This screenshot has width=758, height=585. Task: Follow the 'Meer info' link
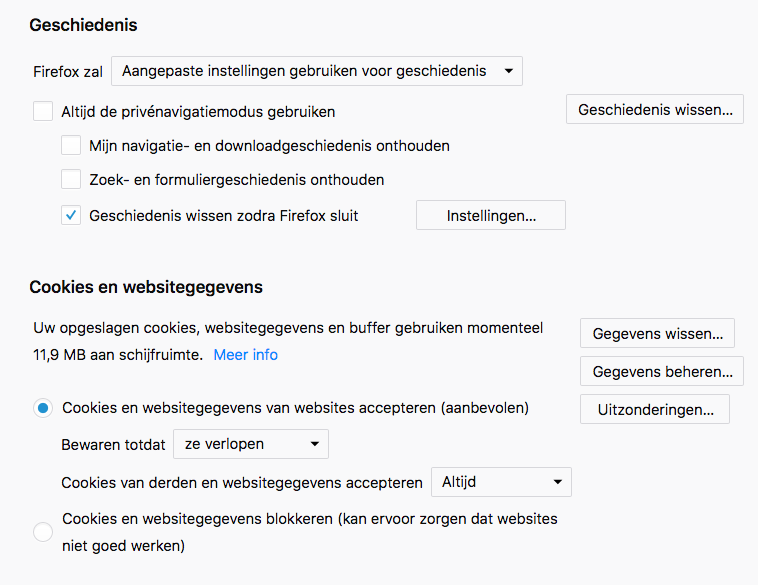[x=246, y=355]
